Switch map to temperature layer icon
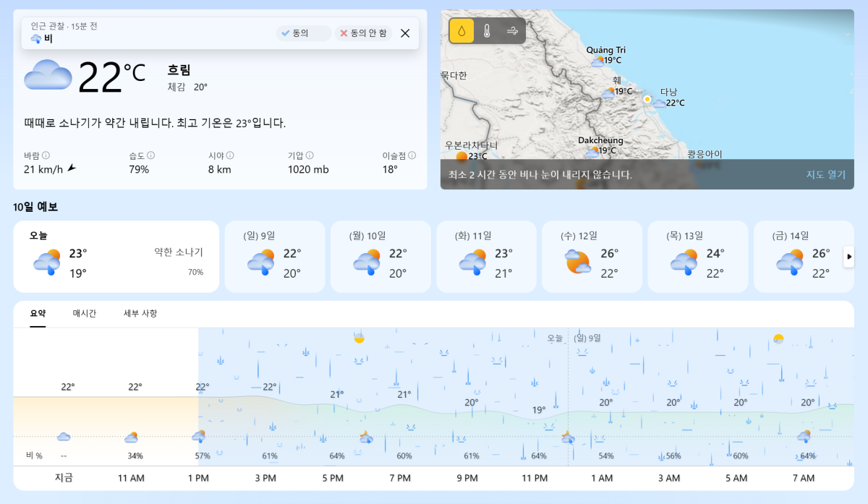This screenshot has width=868, height=504. click(x=487, y=31)
